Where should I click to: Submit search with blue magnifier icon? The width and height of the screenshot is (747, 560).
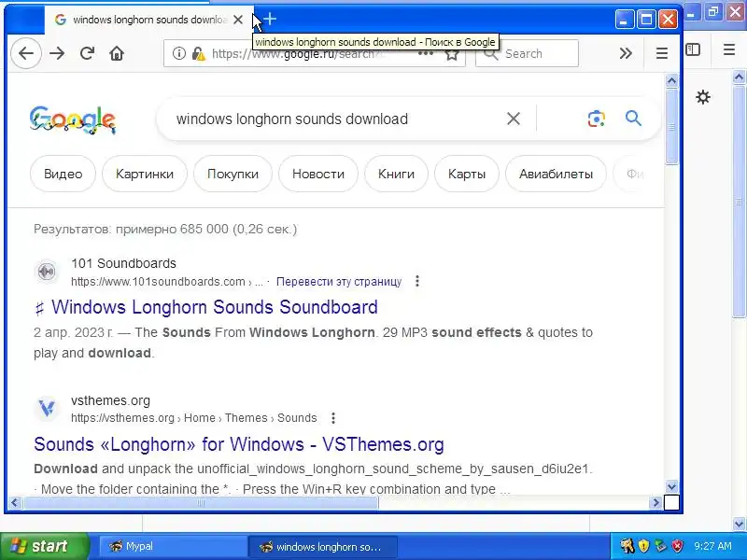pos(633,119)
